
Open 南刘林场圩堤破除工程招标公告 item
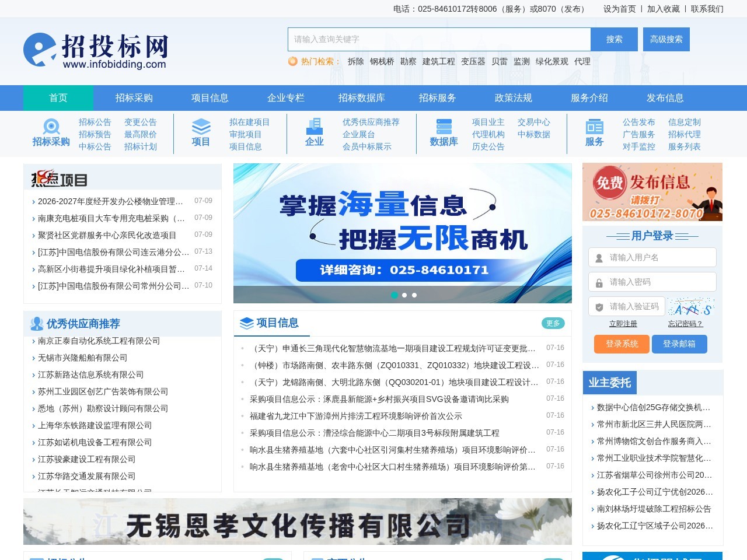coord(654,509)
